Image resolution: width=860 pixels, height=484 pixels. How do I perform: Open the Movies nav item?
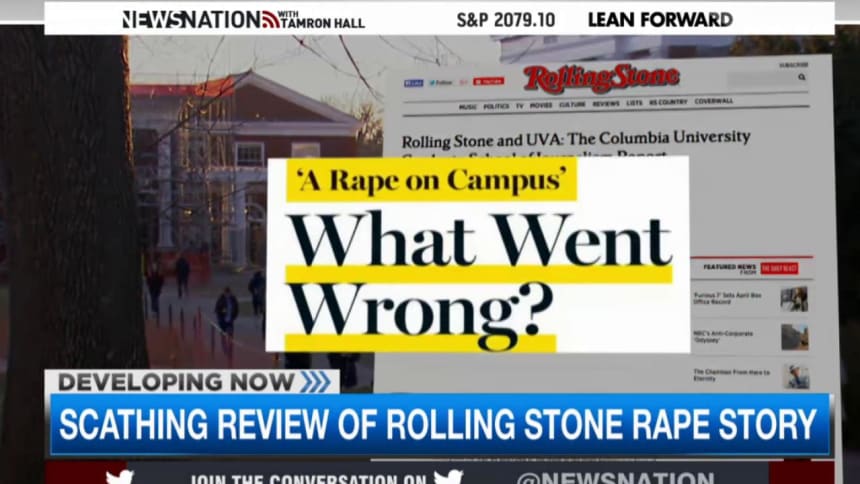click(541, 105)
